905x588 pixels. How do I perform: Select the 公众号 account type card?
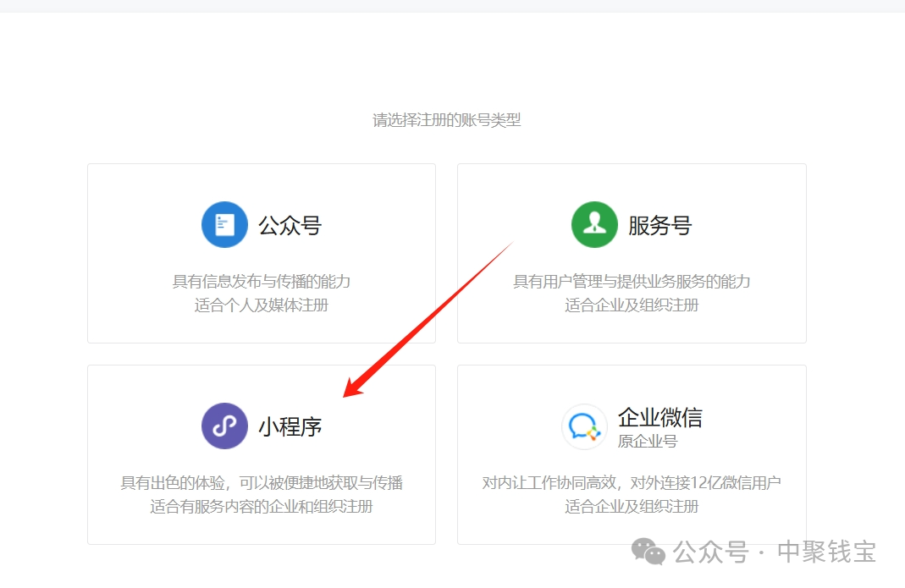[261, 253]
